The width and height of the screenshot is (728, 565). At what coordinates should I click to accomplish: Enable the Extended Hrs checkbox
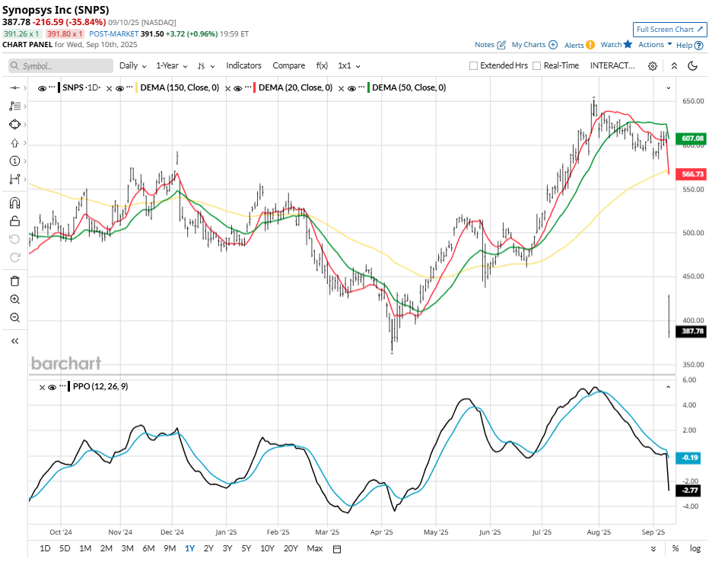[x=474, y=66]
